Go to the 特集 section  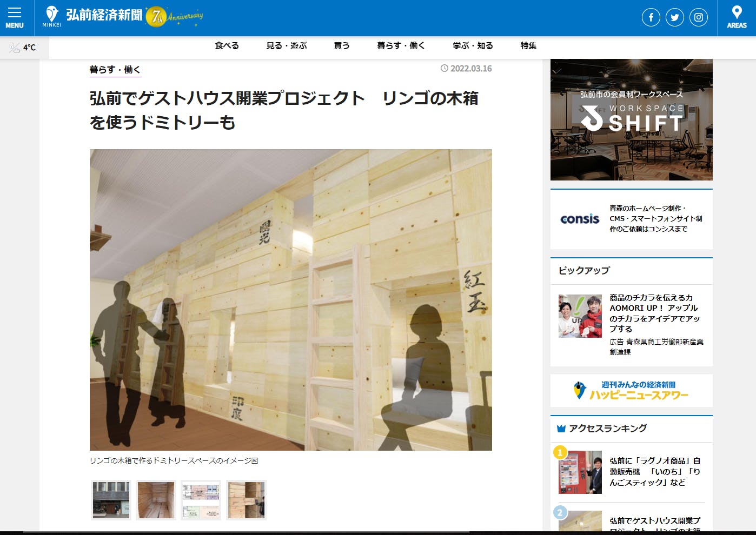[x=528, y=46]
